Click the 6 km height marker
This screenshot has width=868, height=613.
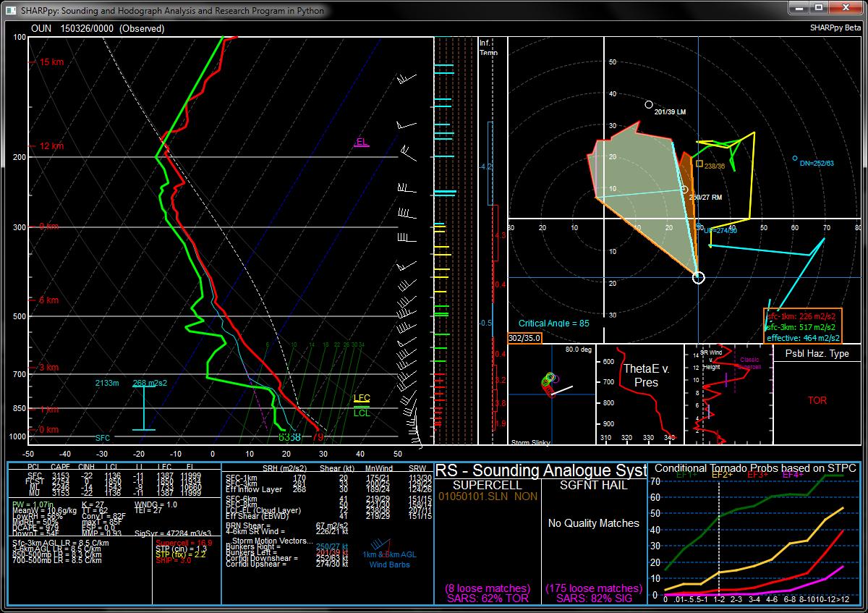49,300
